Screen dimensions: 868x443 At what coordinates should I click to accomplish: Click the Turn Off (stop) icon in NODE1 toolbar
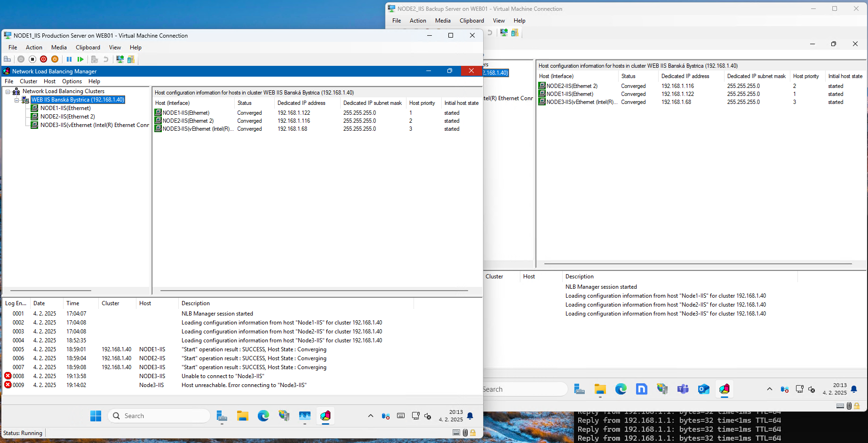click(x=32, y=59)
